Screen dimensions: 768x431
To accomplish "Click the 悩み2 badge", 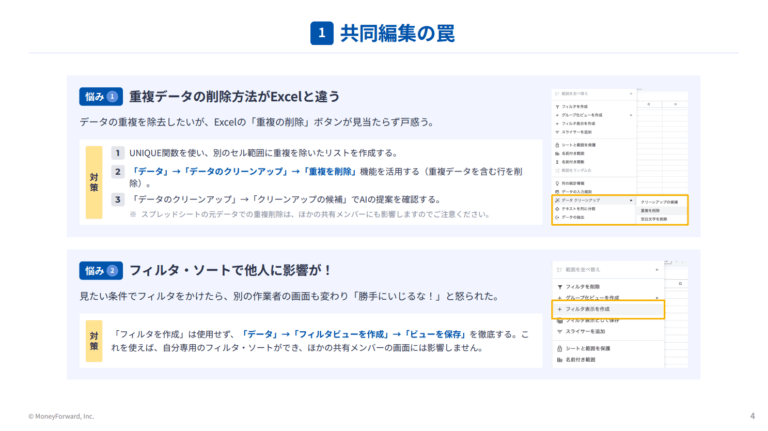I will pos(101,270).
